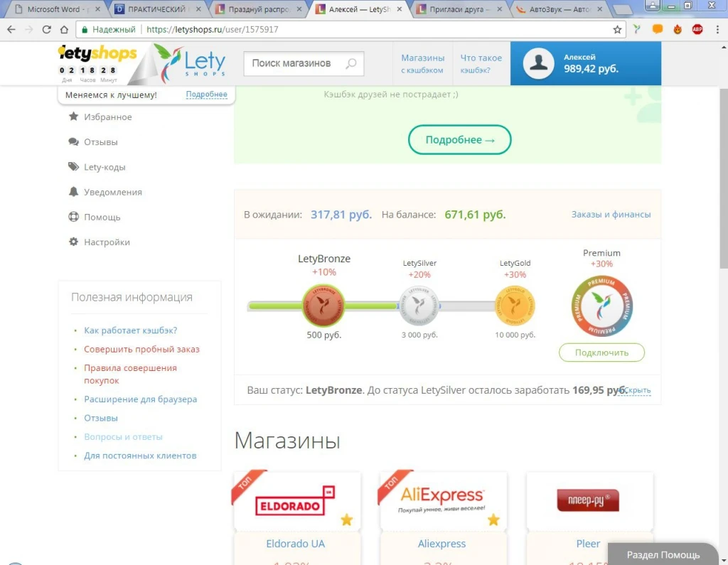Open Что такое кэшбэк menu

point(481,63)
